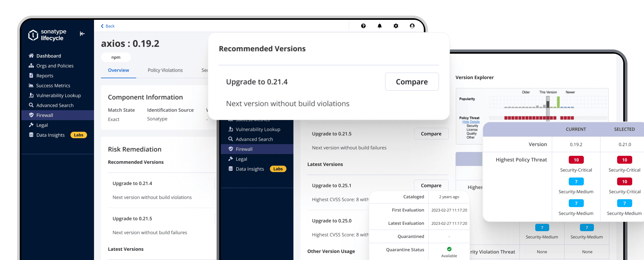Click the Advanced Search icon in the middle window
Viewport: 644px width, 260px height.
coord(230,139)
